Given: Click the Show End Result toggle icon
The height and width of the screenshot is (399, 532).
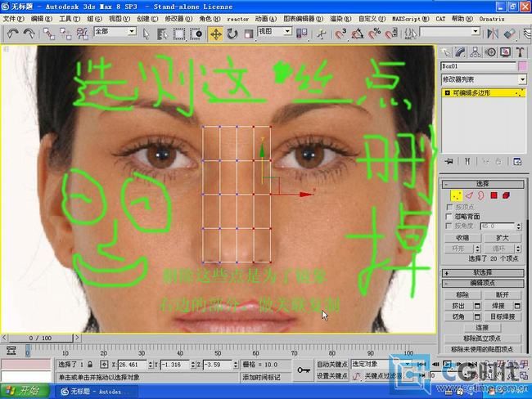Looking at the screenshot, I should (467, 161).
